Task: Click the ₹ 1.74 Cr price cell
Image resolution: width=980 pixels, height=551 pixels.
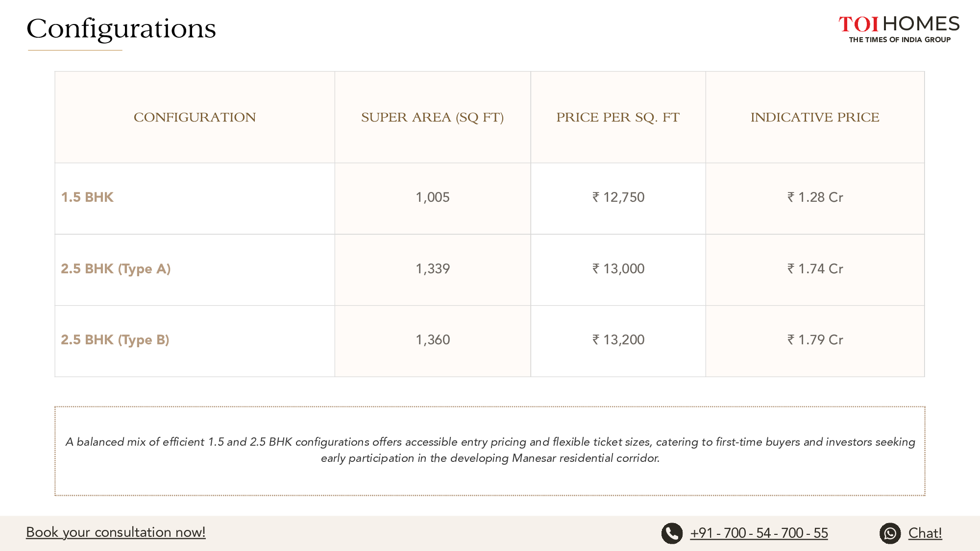Action: click(815, 269)
